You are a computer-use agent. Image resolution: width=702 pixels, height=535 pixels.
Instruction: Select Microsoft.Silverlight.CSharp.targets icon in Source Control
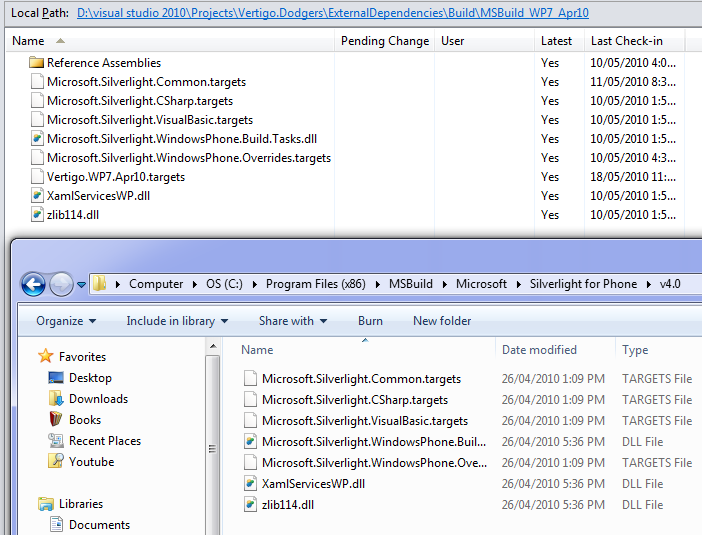(x=38, y=101)
